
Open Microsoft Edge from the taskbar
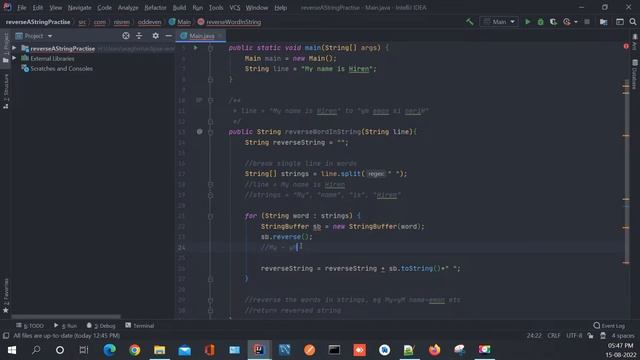tap(109, 350)
